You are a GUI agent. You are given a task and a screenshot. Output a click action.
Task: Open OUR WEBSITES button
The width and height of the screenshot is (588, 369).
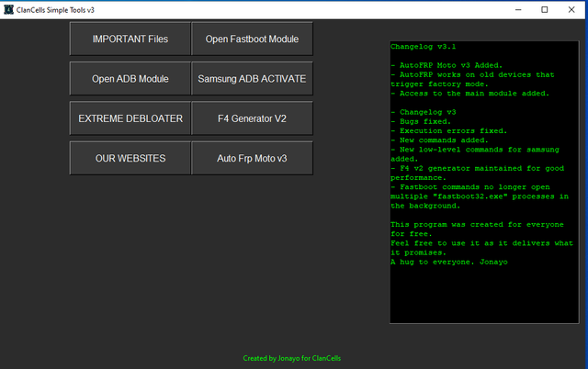(130, 159)
